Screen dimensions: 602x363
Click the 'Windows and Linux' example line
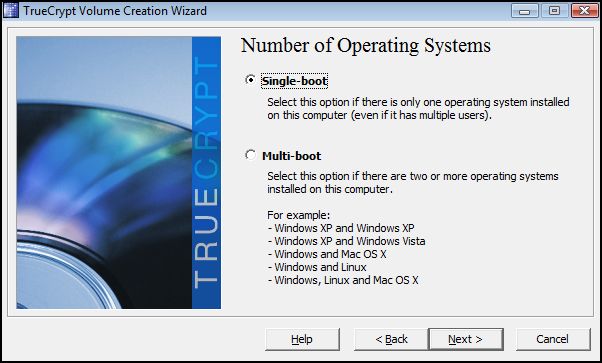pyautogui.click(x=317, y=267)
